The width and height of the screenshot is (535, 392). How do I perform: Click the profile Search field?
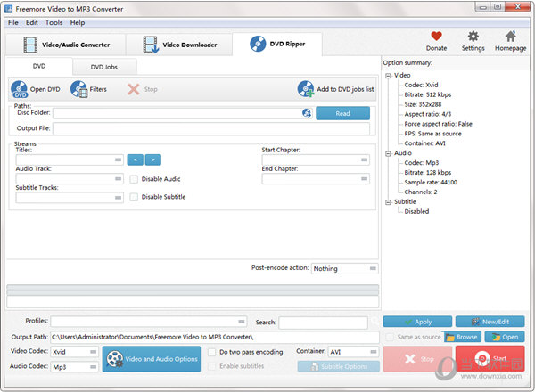324,323
